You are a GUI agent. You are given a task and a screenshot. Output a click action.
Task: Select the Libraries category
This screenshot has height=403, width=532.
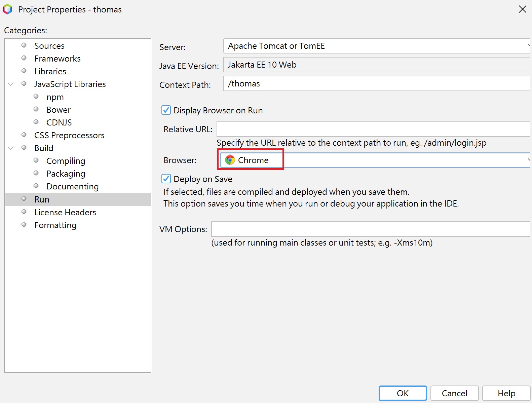pyautogui.click(x=50, y=71)
